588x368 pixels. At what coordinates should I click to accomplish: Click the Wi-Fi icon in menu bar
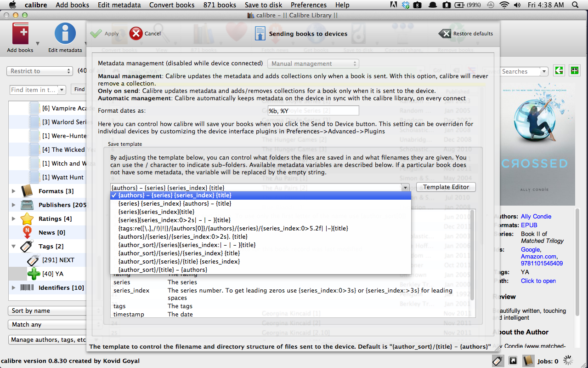click(504, 5)
